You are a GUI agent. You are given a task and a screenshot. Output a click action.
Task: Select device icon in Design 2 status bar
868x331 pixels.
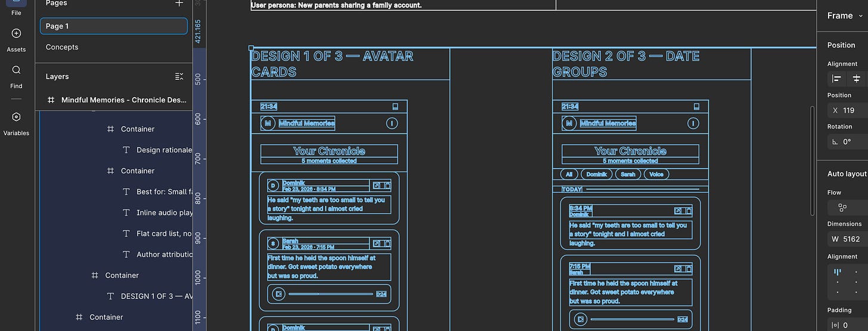click(x=696, y=107)
